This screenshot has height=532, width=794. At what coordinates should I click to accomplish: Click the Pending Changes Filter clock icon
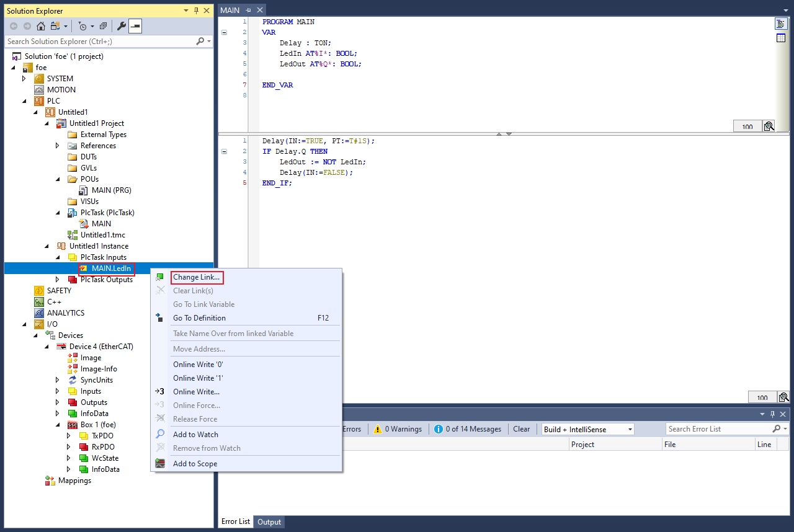pos(83,26)
